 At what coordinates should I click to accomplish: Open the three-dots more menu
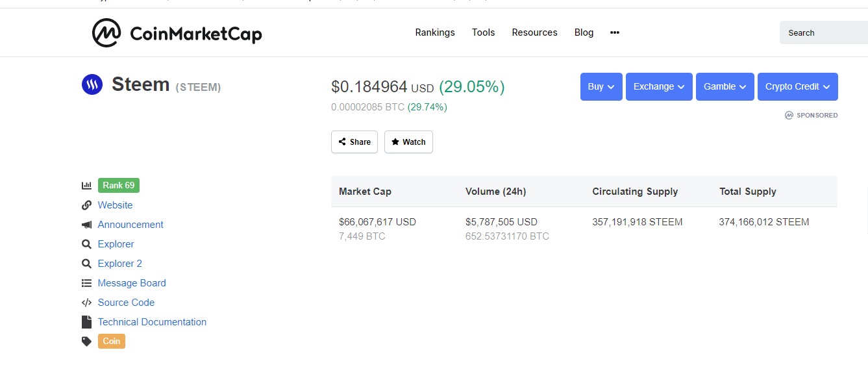point(615,32)
